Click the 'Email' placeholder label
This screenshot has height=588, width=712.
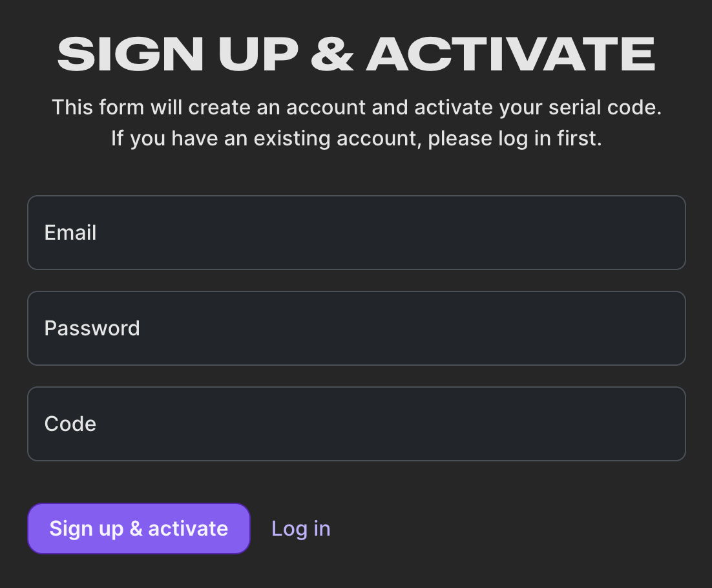[x=70, y=233]
